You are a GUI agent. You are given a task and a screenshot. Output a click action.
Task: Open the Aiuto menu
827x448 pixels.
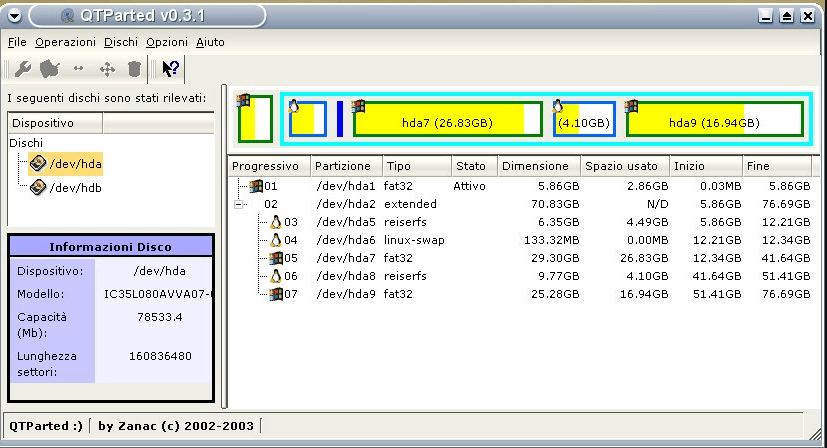pos(210,42)
